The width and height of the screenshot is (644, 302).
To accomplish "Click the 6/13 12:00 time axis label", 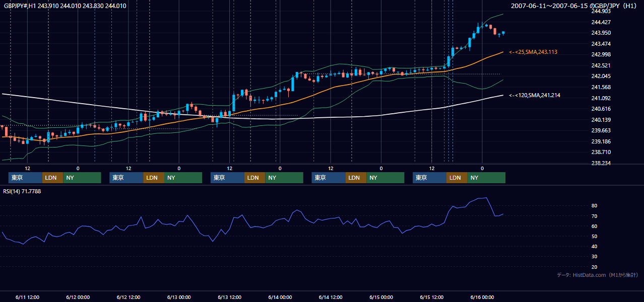I will coord(230,297).
